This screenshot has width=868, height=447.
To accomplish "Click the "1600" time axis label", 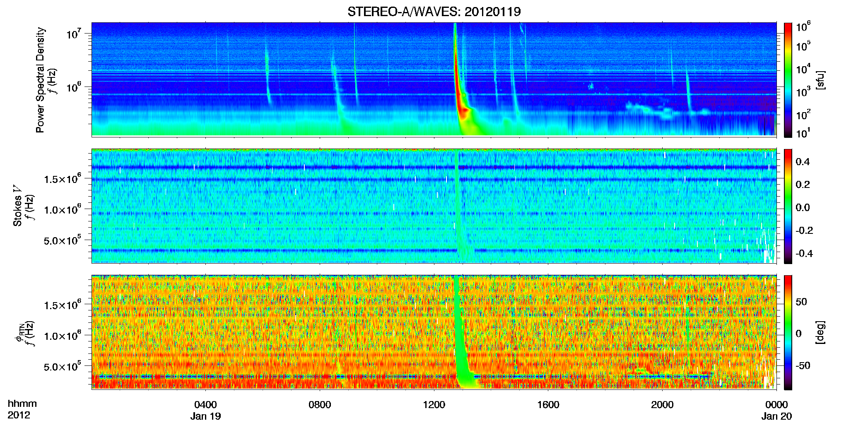I will (x=548, y=404).
